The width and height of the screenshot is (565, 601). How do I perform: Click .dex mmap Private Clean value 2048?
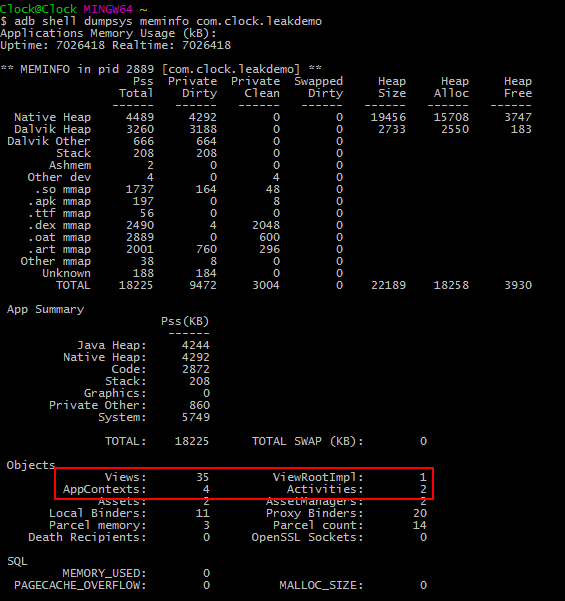tap(266, 225)
